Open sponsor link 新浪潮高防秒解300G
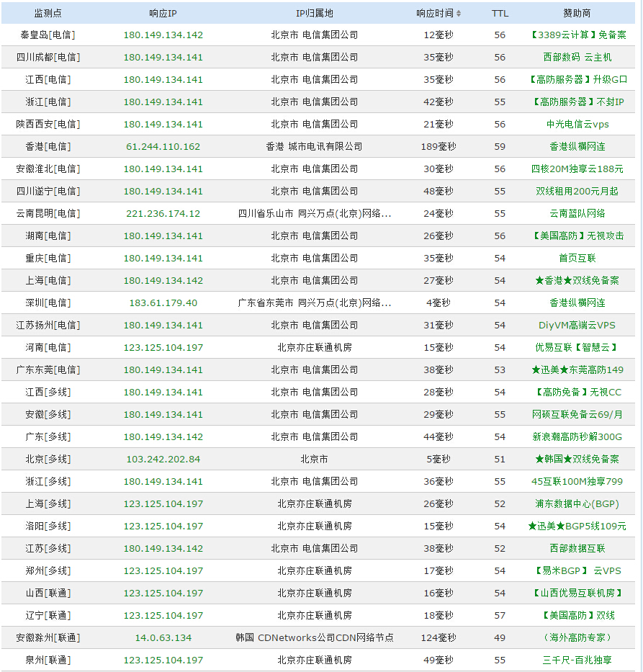The image size is (643, 672). point(577,436)
